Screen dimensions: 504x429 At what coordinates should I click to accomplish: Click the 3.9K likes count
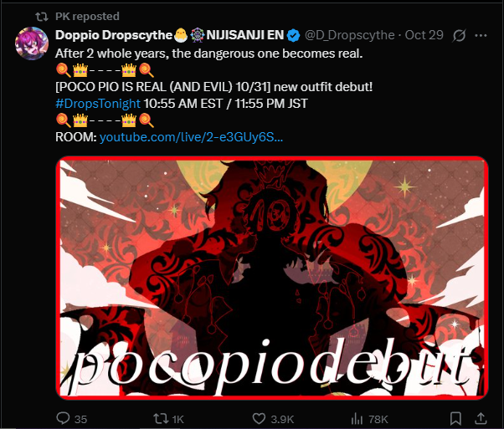[x=282, y=419]
